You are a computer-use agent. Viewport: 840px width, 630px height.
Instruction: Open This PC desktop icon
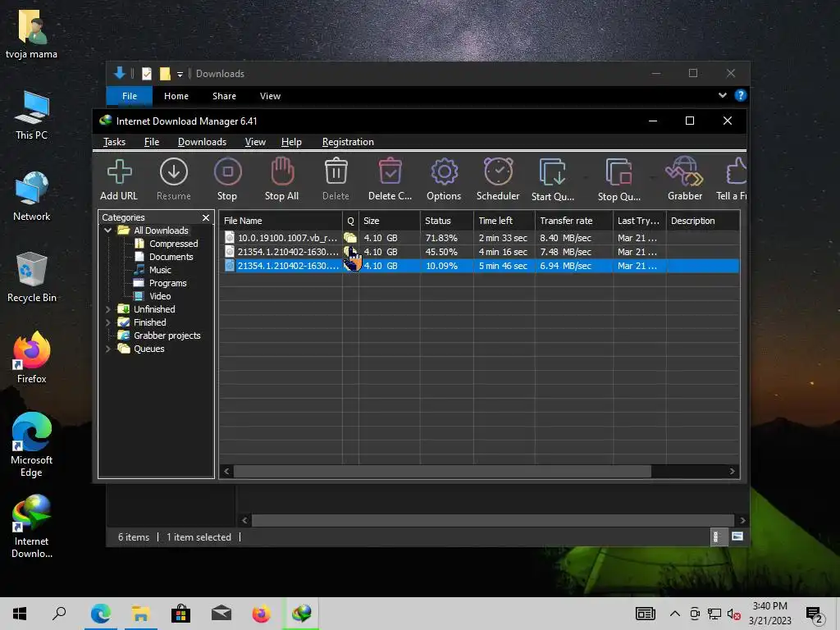pos(32,115)
